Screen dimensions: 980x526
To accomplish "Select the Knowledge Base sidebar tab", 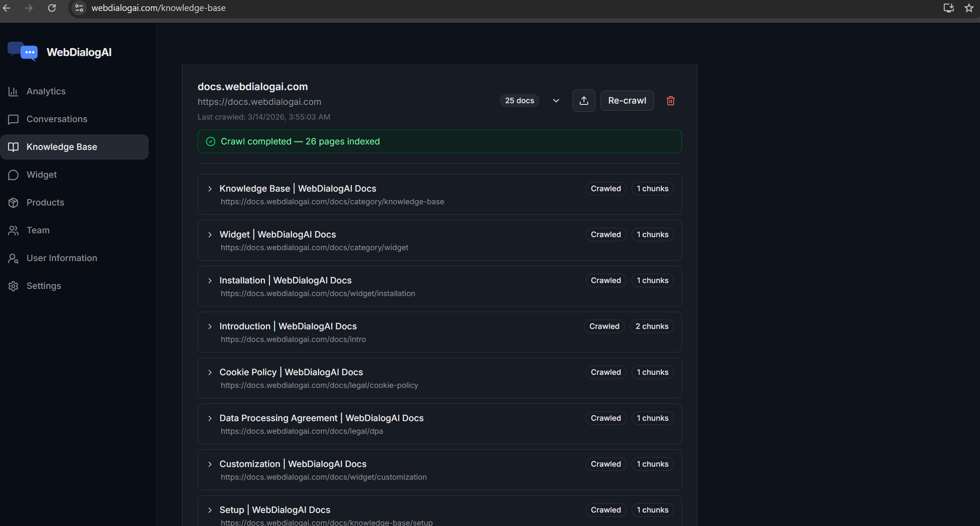I will 62,147.
